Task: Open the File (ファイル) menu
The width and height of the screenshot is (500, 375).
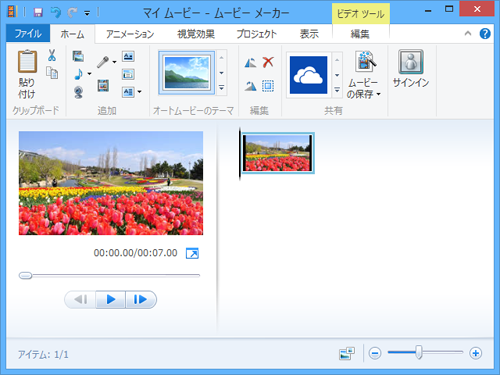Action: point(28,33)
